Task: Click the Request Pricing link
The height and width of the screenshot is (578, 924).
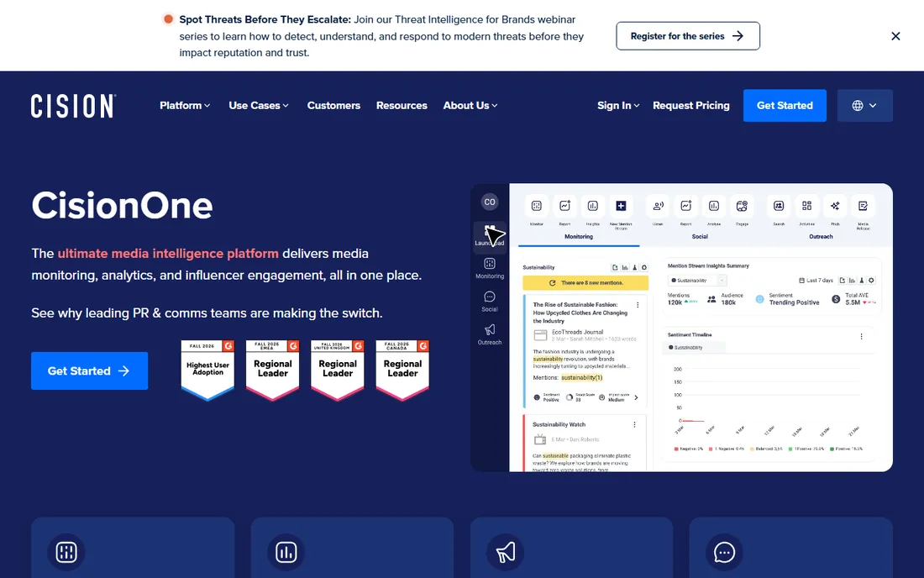Action: [x=691, y=106]
